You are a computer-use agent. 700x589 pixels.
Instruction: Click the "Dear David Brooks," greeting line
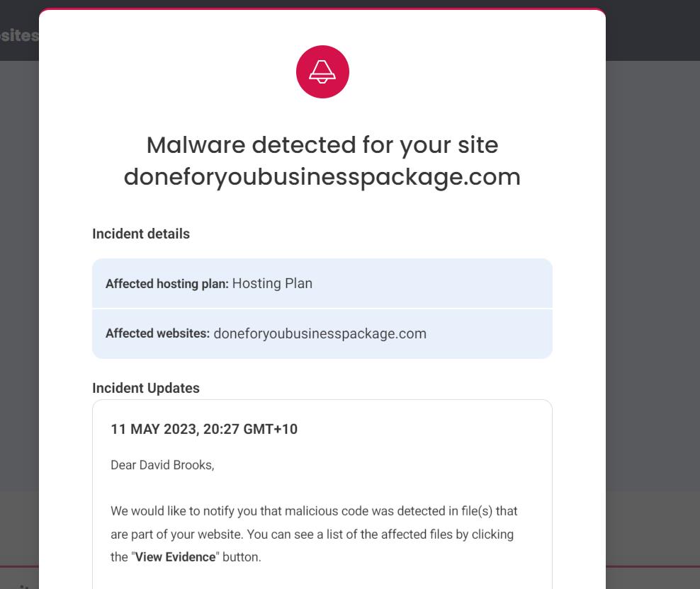[162, 465]
